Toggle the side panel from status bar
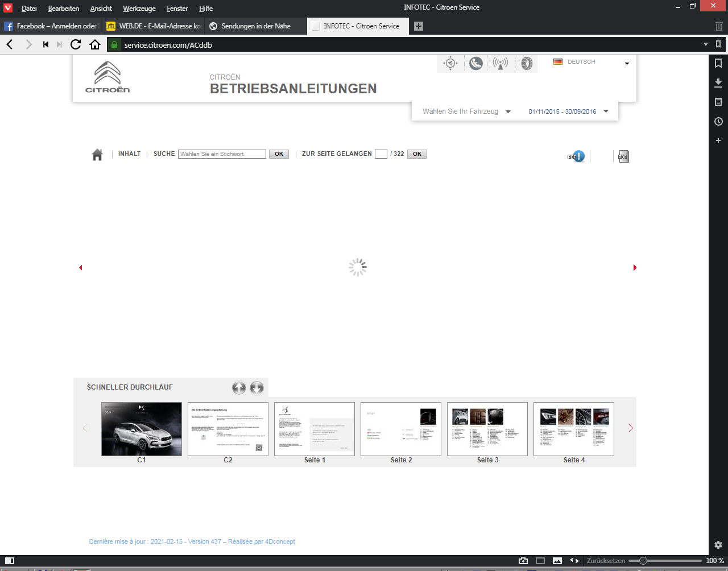Viewport: 728px width, 571px height. tap(10, 561)
